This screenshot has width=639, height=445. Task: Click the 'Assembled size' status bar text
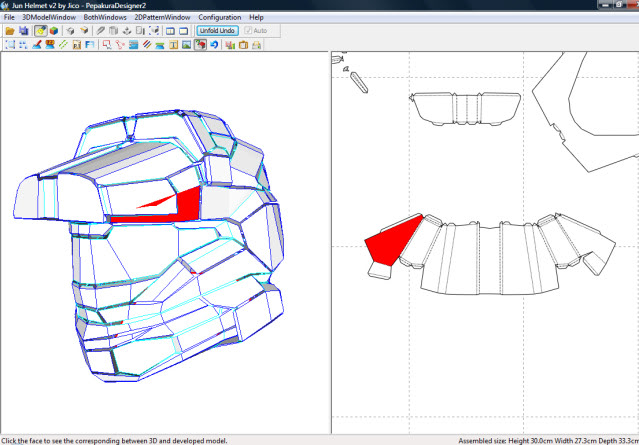coord(549,441)
